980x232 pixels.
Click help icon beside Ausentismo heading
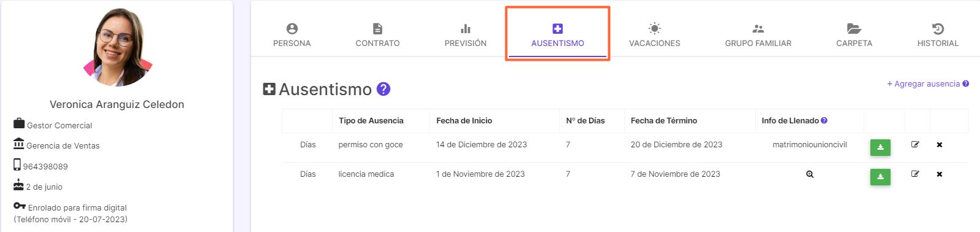[x=383, y=89]
